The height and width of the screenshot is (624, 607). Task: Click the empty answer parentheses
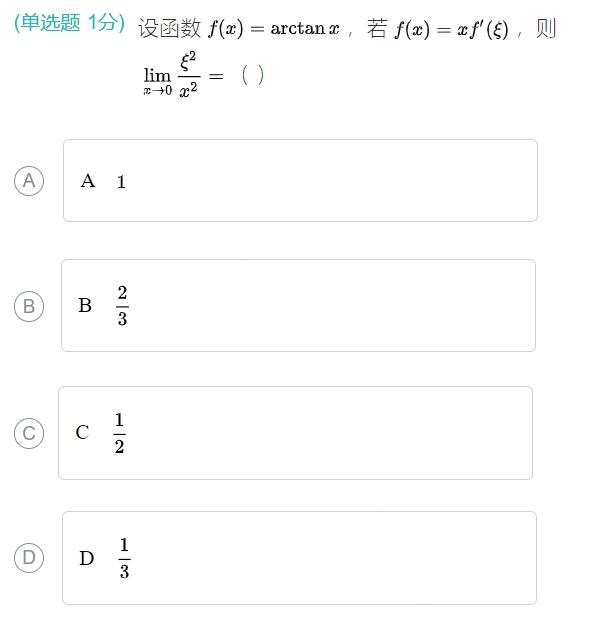pos(253,75)
